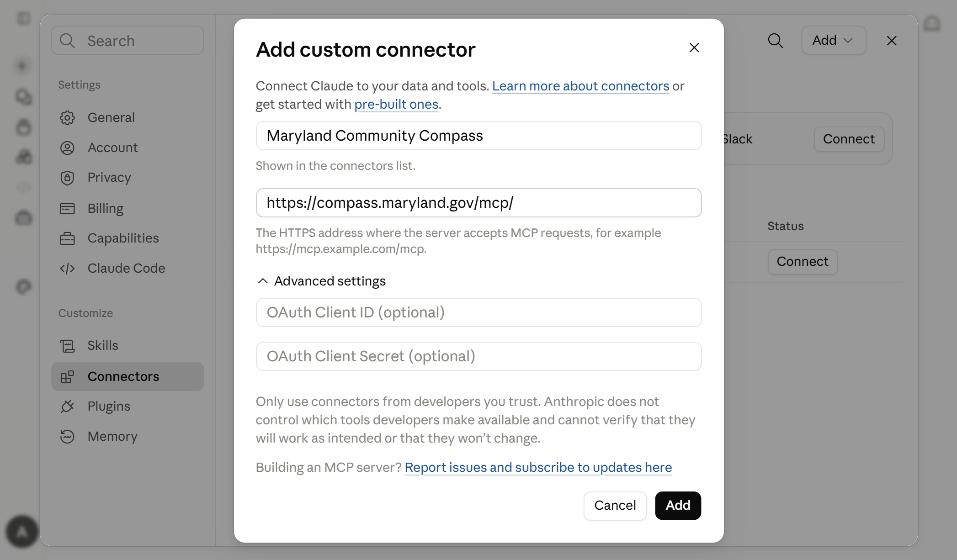The image size is (957, 560).
Task: Click the General gear icon
Action: pos(67,117)
